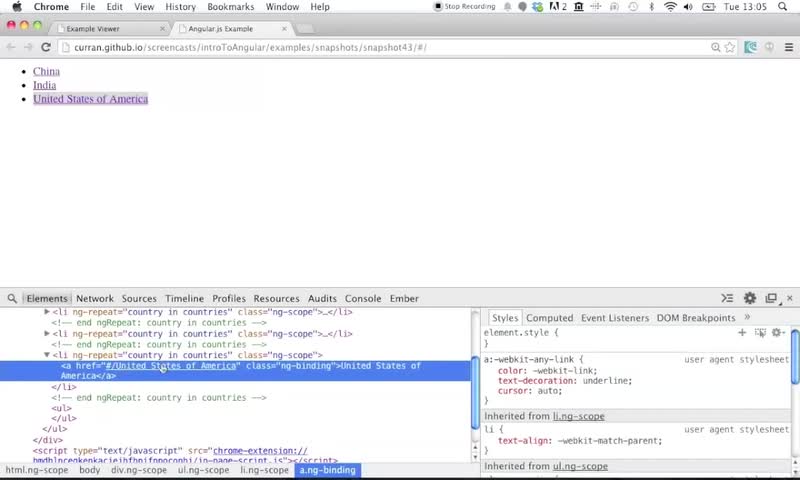
Task: Click the Styles pane scrollbar thumb
Action: (795, 357)
